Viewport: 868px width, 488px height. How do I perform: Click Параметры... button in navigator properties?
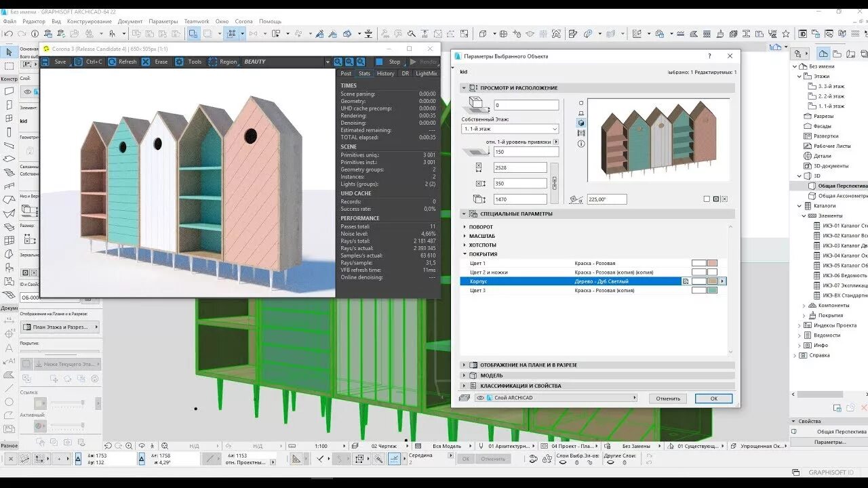point(830,442)
